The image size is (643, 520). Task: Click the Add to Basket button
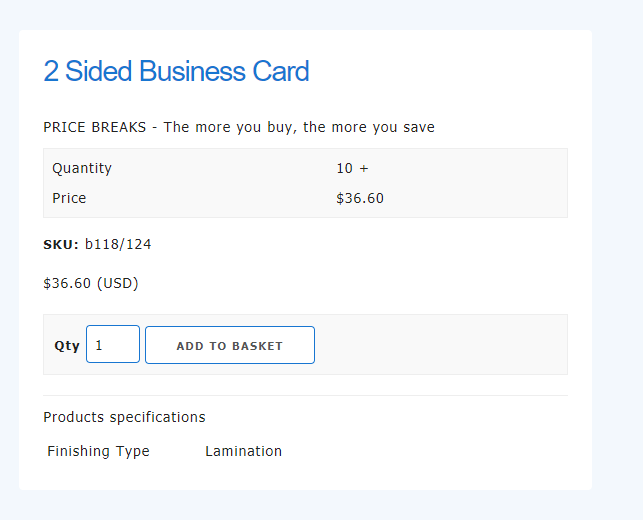[229, 345]
